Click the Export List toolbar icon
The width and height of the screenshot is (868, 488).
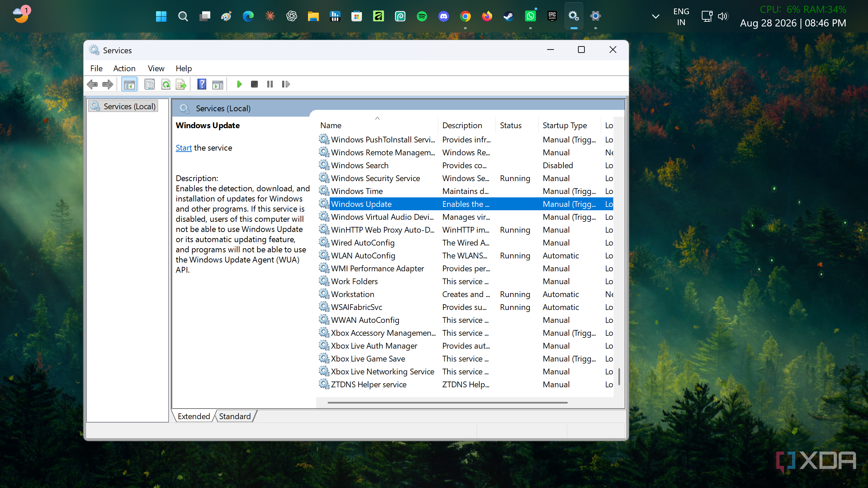181,84
